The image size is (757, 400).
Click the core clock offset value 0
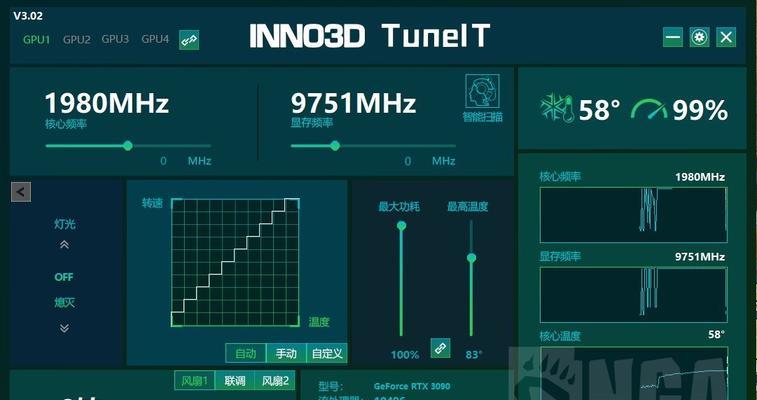[x=163, y=161]
